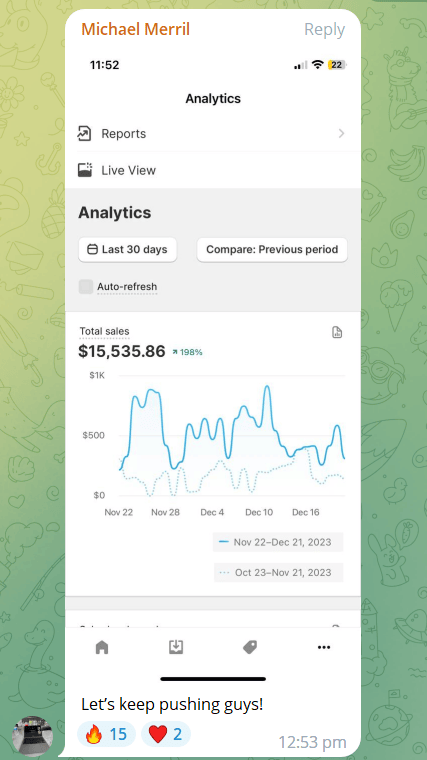Open the three-dots More menu
427x760 pixels.
click(x=324, y=647)
